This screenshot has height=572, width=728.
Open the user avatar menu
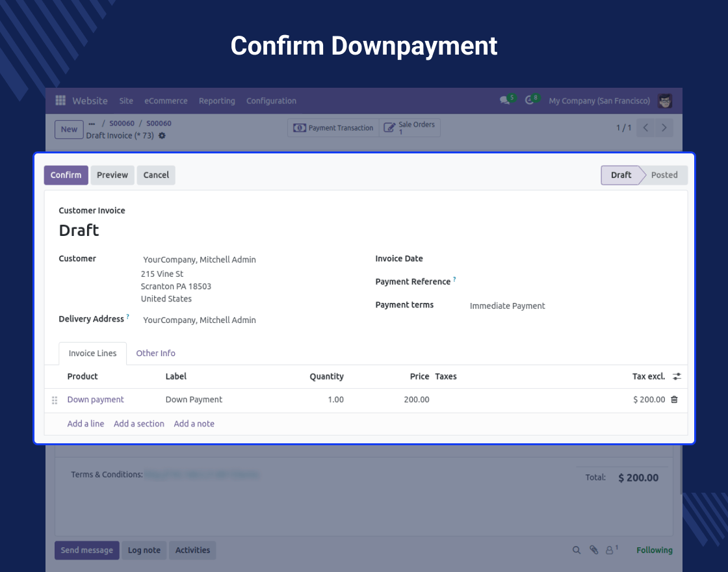tap(665, 101)
